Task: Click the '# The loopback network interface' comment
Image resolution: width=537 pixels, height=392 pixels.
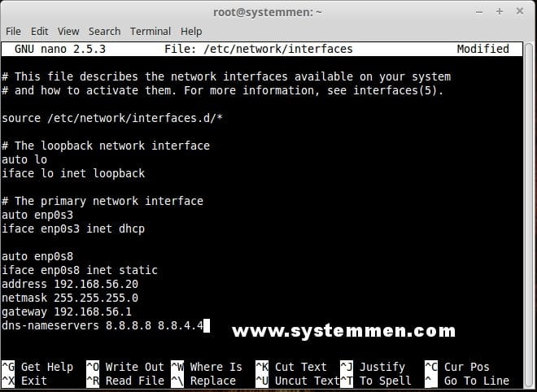Action: point(106,146)
